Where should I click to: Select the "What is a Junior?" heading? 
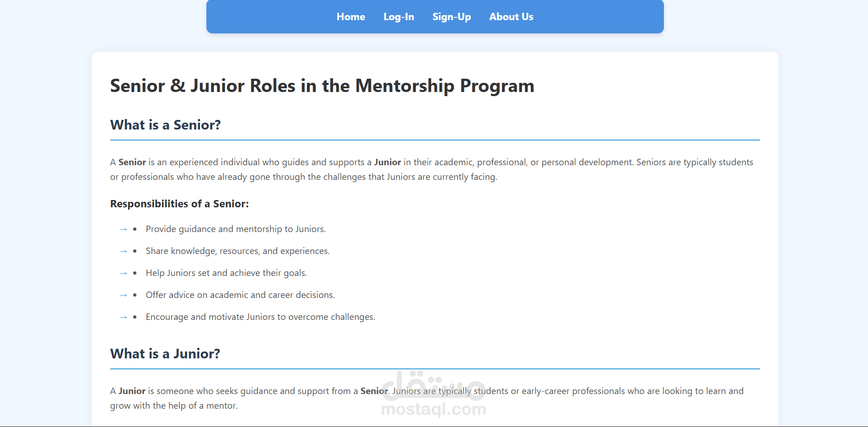tap(165, 353)
